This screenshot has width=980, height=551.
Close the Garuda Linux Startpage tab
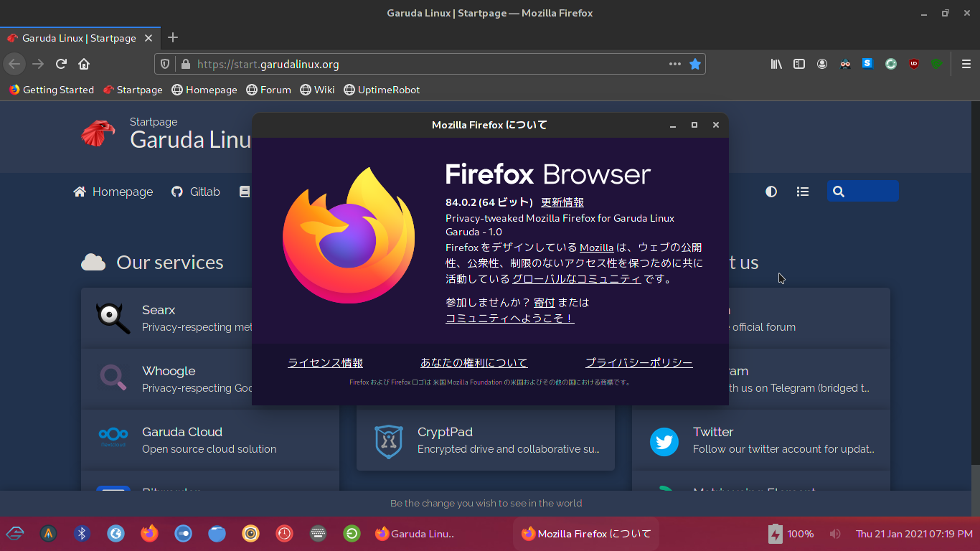click(149, 38)
